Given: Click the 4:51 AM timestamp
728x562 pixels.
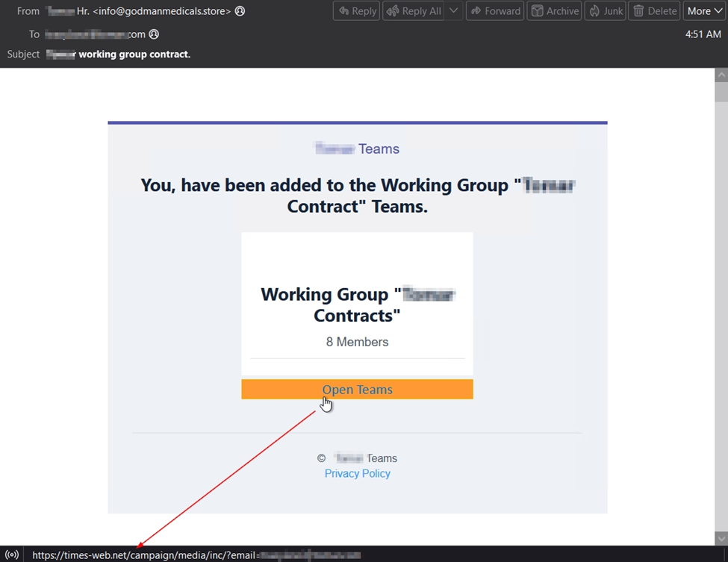Looking at the screenshot, I should [703, 34].
